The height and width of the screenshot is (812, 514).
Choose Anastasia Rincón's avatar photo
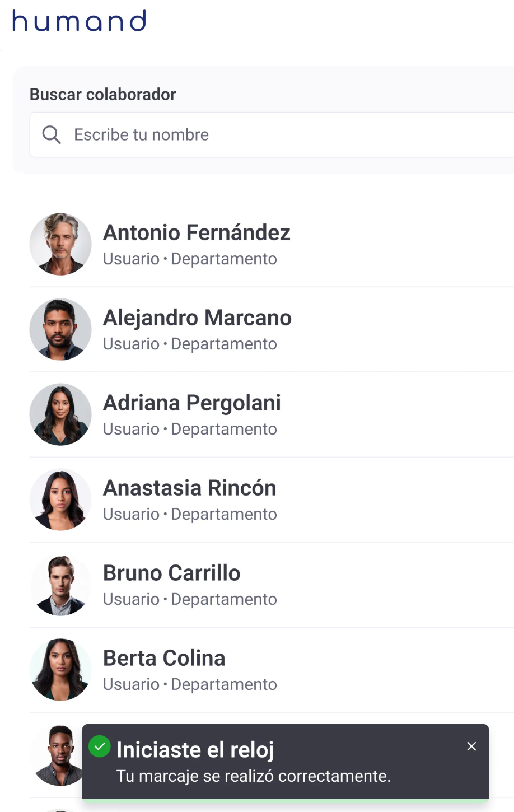pyautogui.click(x=60, y=500)
